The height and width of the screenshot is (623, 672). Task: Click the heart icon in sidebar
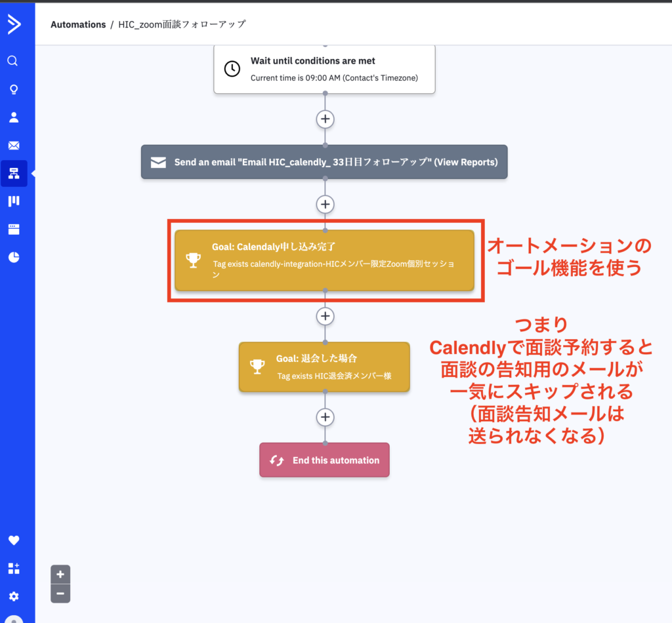pos(14,540)
